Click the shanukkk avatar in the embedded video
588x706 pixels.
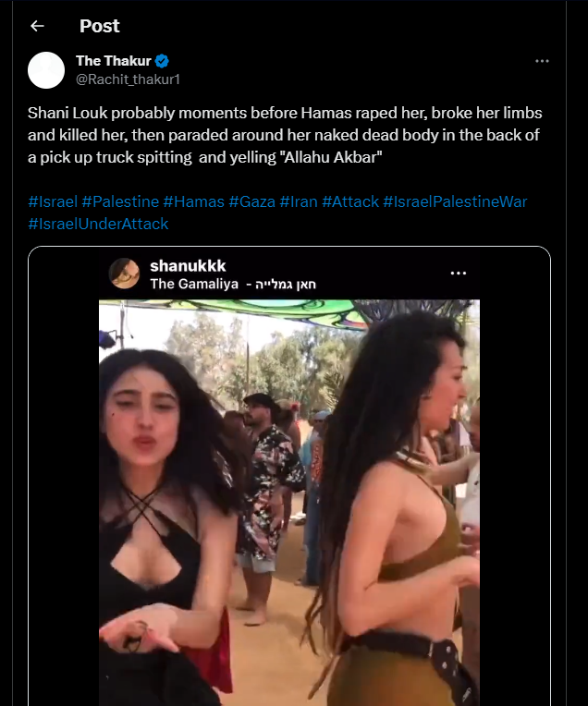(x=124, y=273)
